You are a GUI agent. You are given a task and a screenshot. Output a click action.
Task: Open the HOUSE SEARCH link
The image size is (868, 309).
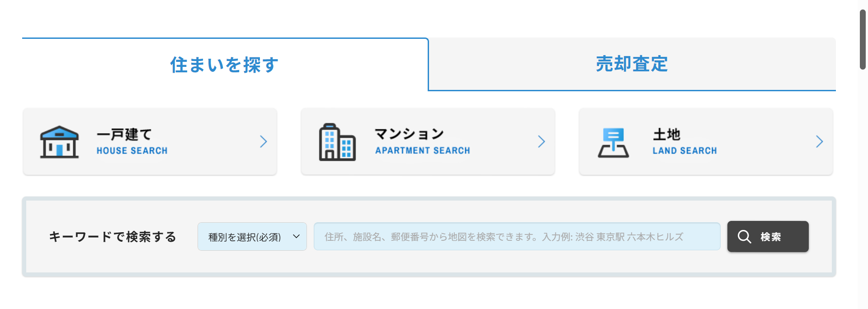click(x=132, y=151)
